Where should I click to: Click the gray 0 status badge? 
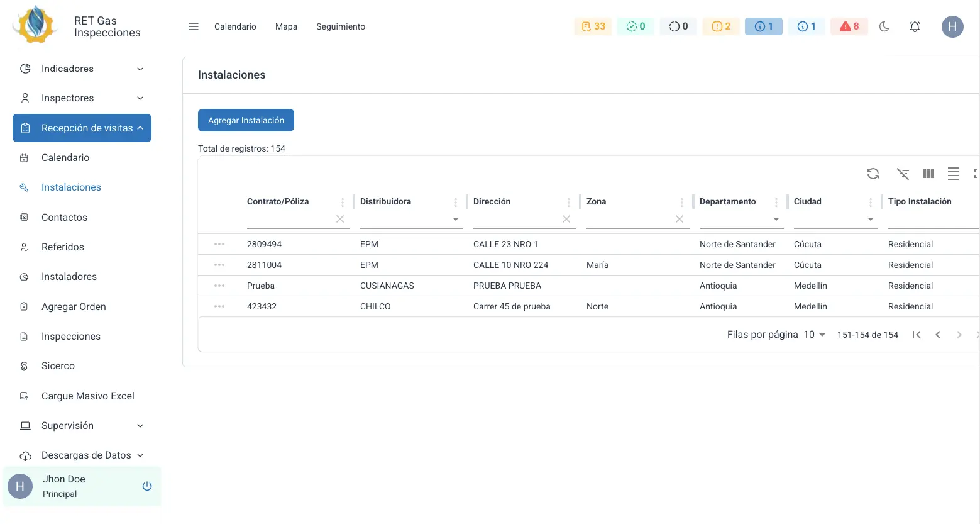click(x=678, y=26)
